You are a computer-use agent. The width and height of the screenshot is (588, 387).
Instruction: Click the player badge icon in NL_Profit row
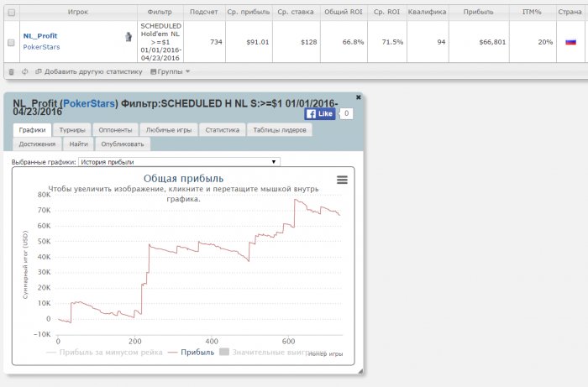129,37
